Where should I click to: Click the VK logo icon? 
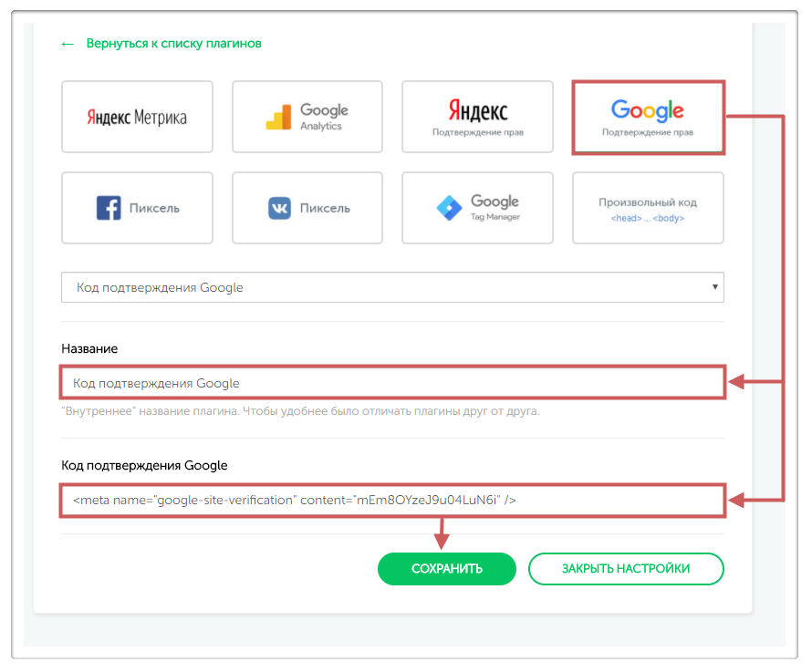(x=279, y=208)
